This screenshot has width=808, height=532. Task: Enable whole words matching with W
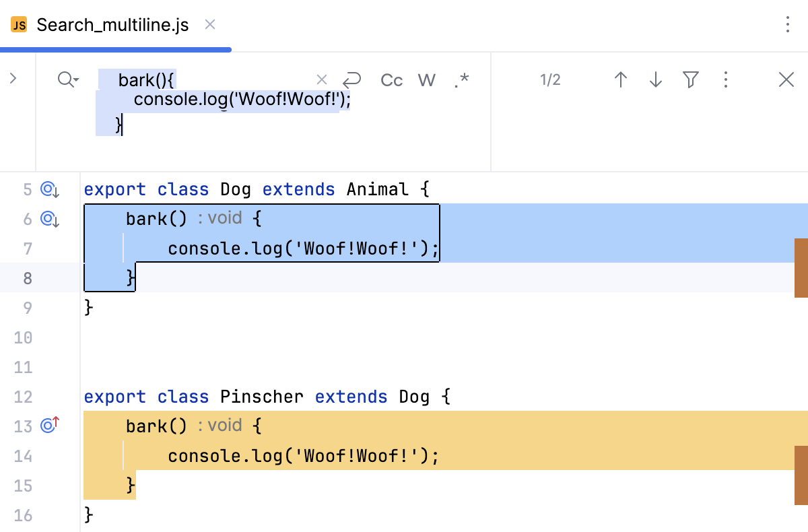426,79
